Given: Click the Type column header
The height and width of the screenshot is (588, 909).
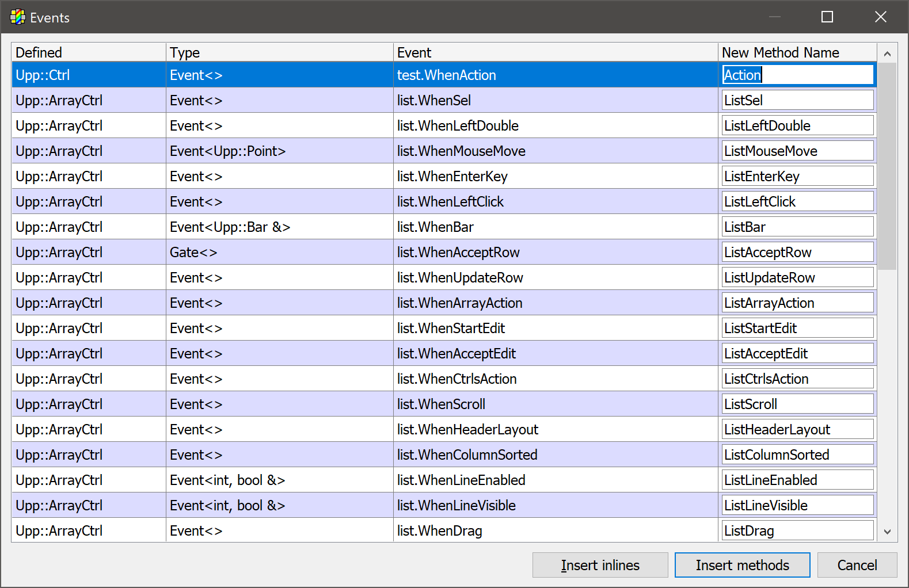Looking at the screenshot, I should tap(279, 52).
